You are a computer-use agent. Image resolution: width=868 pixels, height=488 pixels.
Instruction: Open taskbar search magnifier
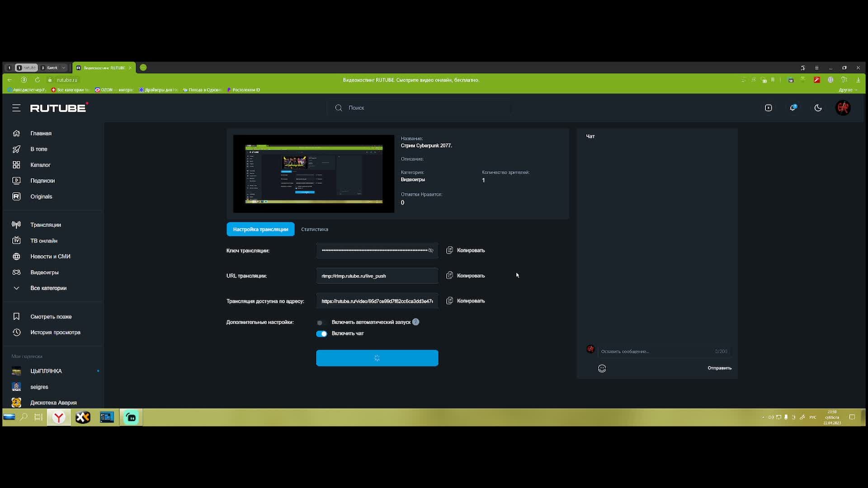[24, 417]
